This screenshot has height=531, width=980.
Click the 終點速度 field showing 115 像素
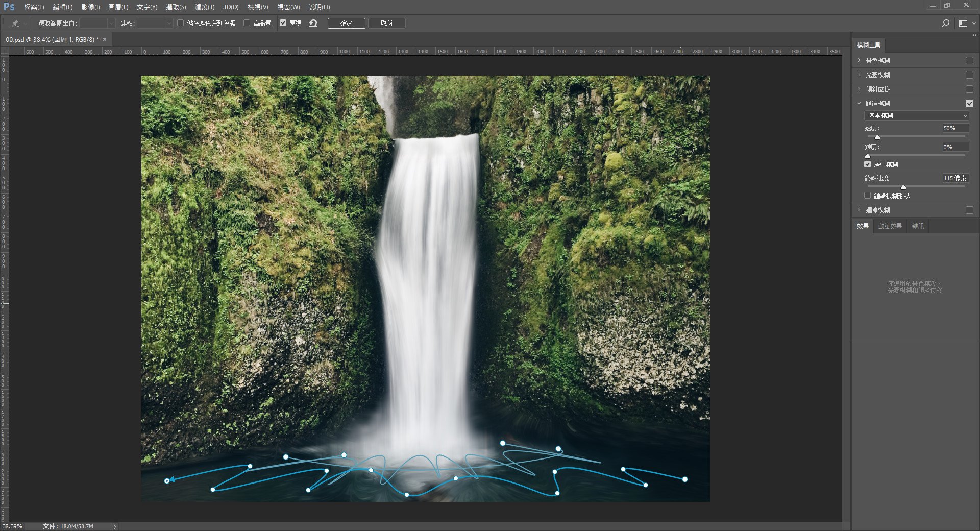(955, 178)
